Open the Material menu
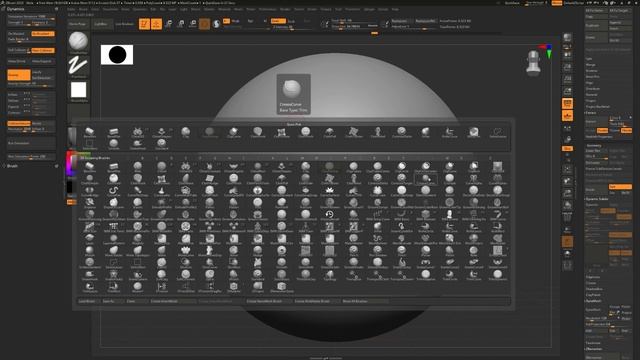Viewport: 640px width, 360px height. click(224, 9)
